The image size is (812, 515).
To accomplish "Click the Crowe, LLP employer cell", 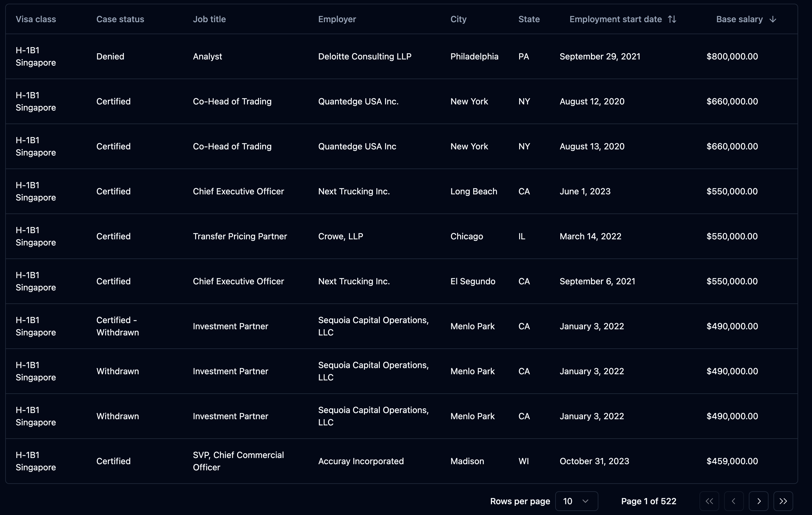I will tap(341, 236).
